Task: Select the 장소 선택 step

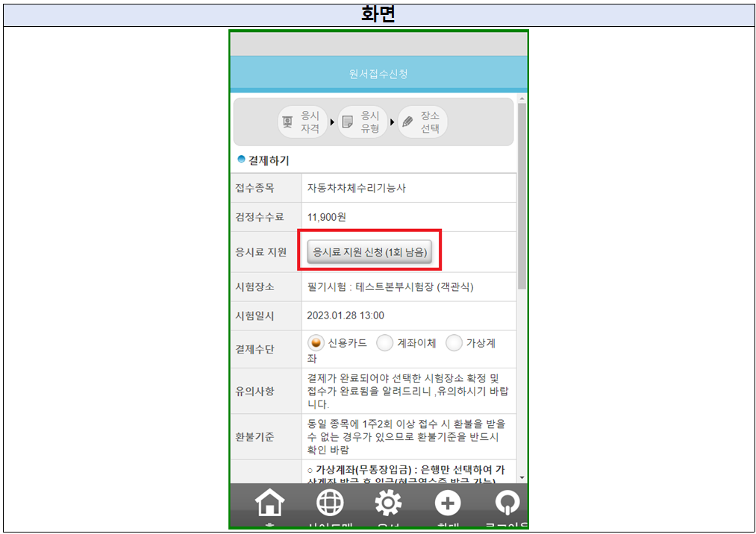Action: click(422, 122)
